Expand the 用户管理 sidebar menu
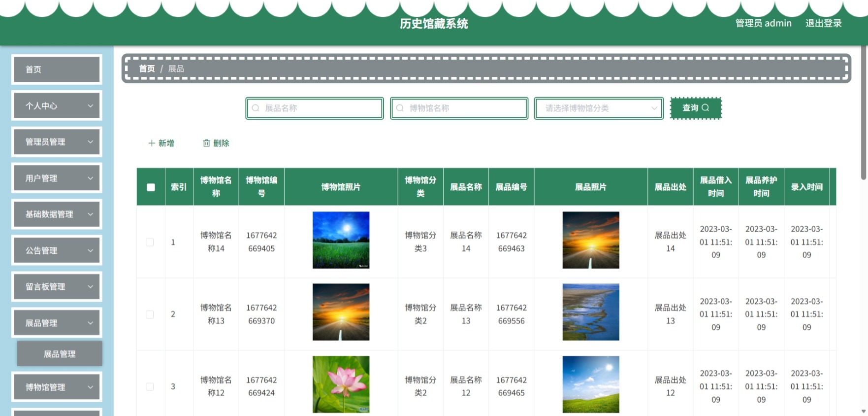Viewport: 868px width, 416px height. tap(57, 178)
